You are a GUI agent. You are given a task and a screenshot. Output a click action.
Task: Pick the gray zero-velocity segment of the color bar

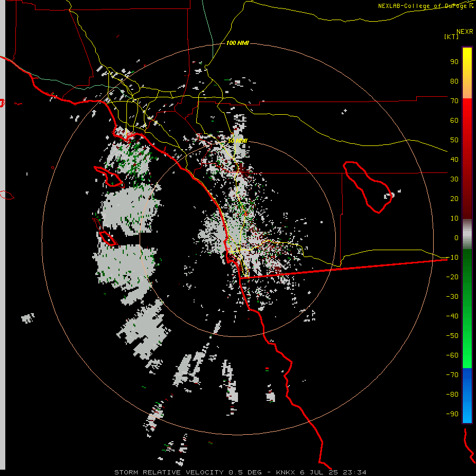tap(467, 234)
